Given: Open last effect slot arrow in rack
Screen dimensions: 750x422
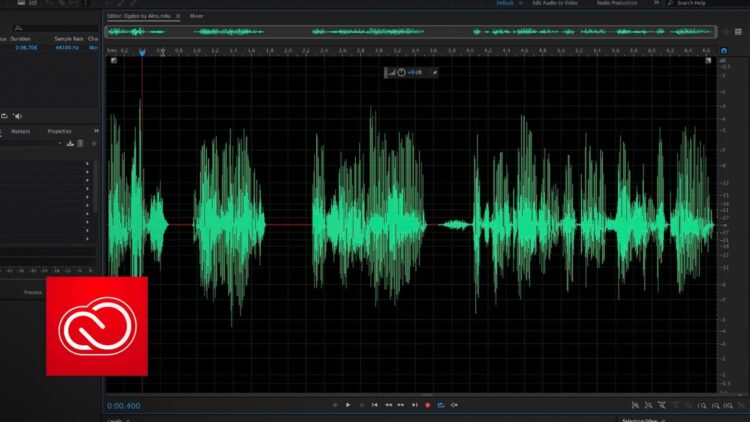Looking at the screenshot, I should [x=88, y=238].
